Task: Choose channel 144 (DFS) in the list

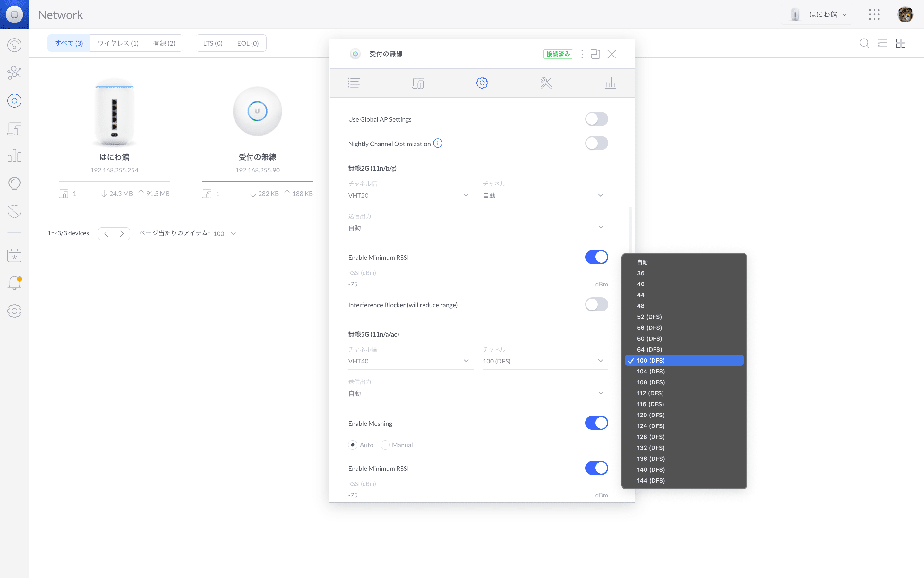Action: click(x=684, y=480)
